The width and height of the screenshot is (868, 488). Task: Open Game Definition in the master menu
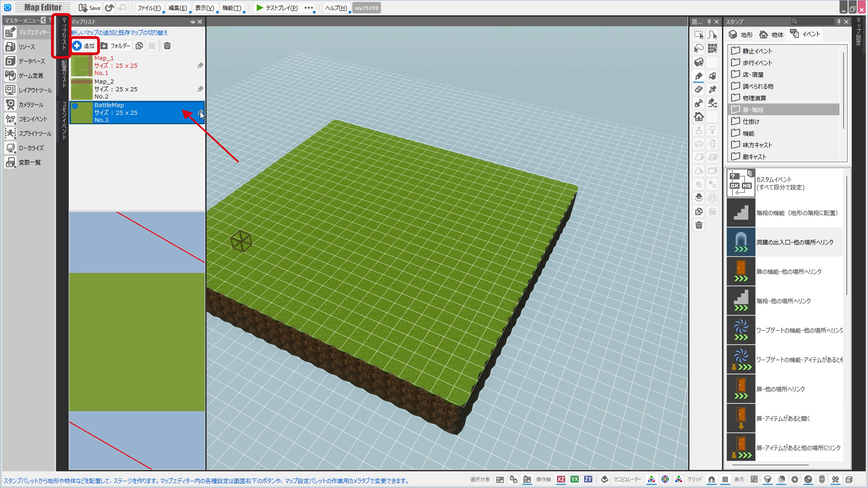coord(27,76)
